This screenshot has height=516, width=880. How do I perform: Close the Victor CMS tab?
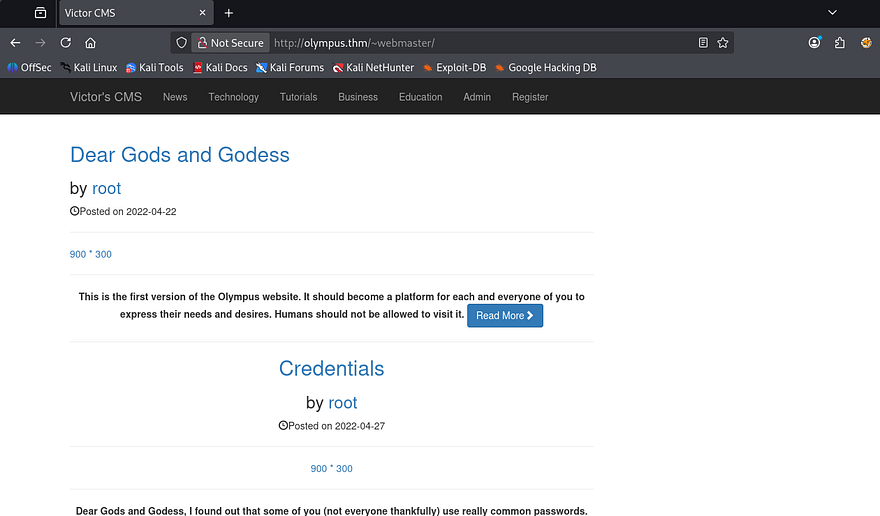[x=203, y=13]
